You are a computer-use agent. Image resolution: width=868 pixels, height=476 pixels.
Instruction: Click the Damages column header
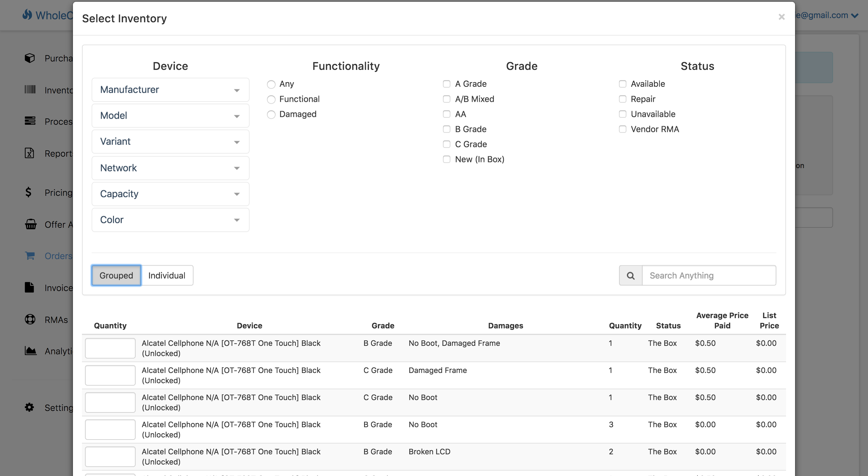tap(505, 325)
